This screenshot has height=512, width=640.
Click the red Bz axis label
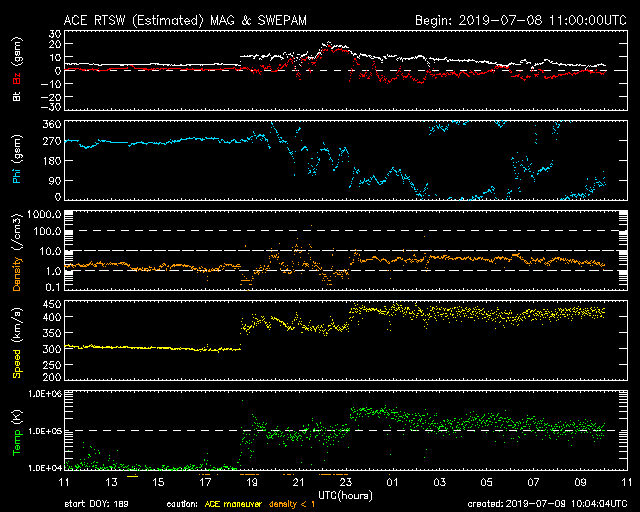click(17, 79)
